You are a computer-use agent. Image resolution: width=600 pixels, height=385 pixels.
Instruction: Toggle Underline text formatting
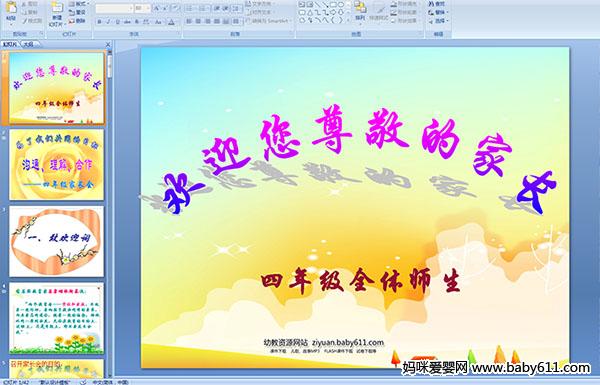point(117,22)
